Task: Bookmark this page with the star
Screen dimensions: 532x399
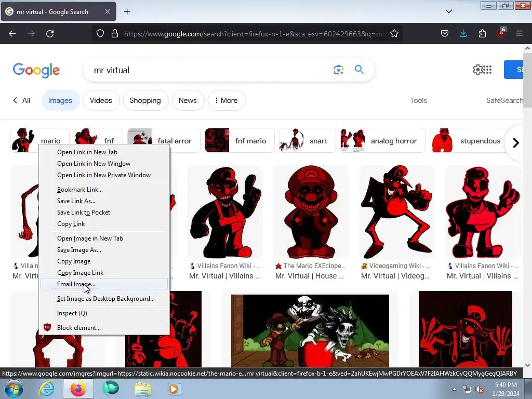Action: pyautogui.click(x=394, y=34)
